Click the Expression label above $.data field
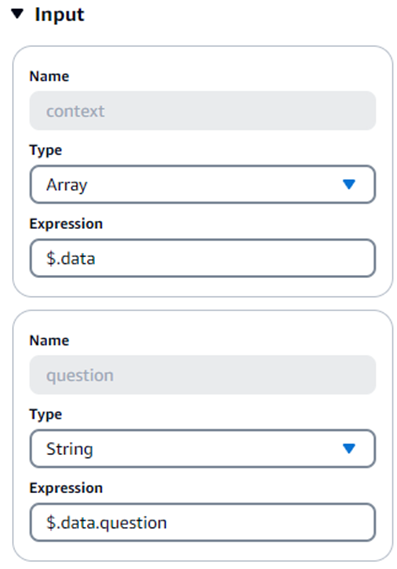Viewport: 397px width, 569px height. 66,224
